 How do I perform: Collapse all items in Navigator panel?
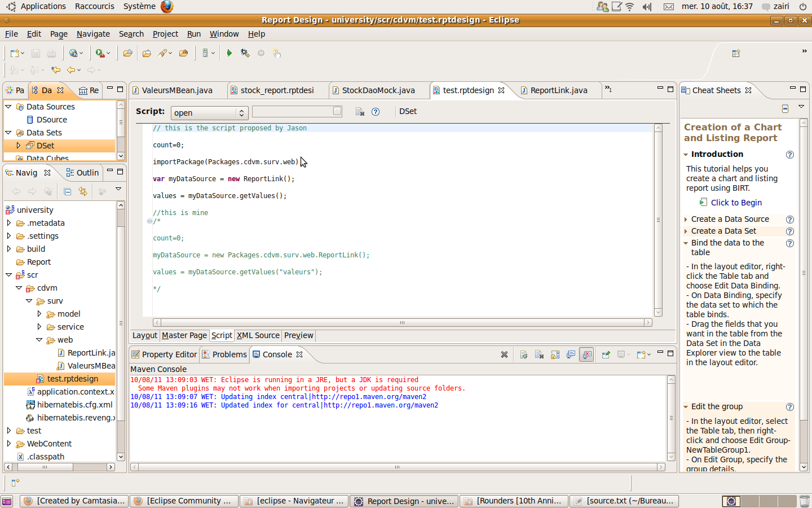click(x=67, y=191)
